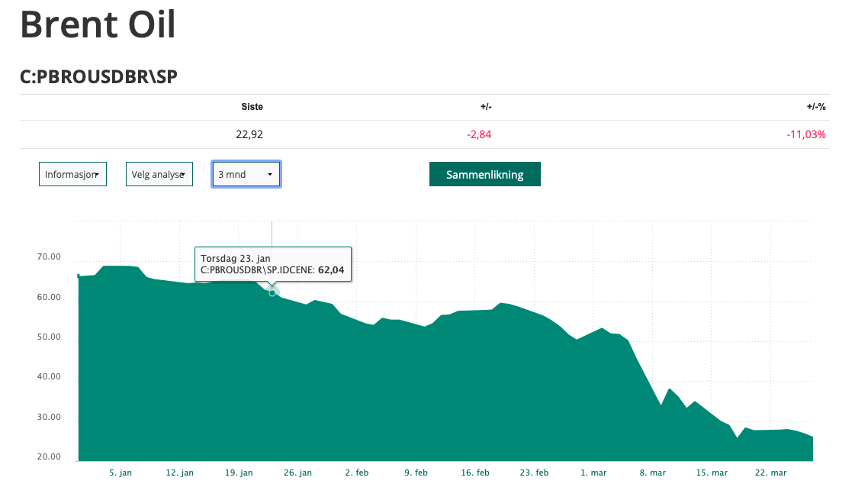Click the C:PBROUSDBR\SP ticker heading
This screenshot has width=868, height=500.
point(98,76)
